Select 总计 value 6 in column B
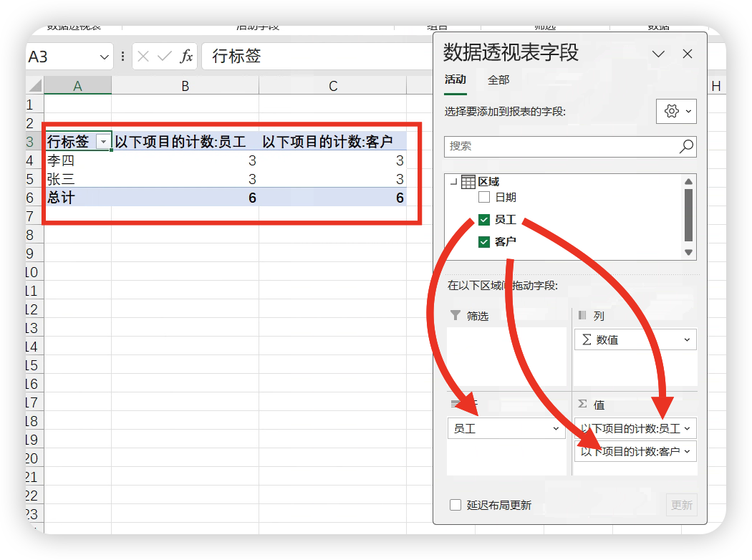Screen dimensions: 752x560 pos(185,198)
